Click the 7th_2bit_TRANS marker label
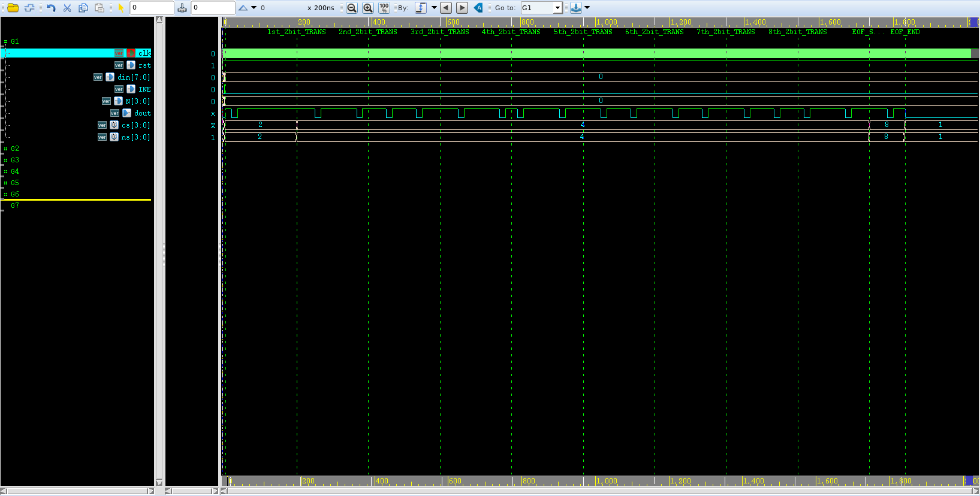 pyautogui.click(x=726, y=32)
